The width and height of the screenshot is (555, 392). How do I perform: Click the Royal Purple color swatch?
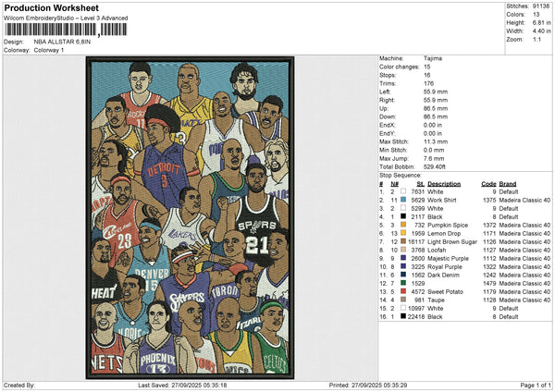[403, 266]
